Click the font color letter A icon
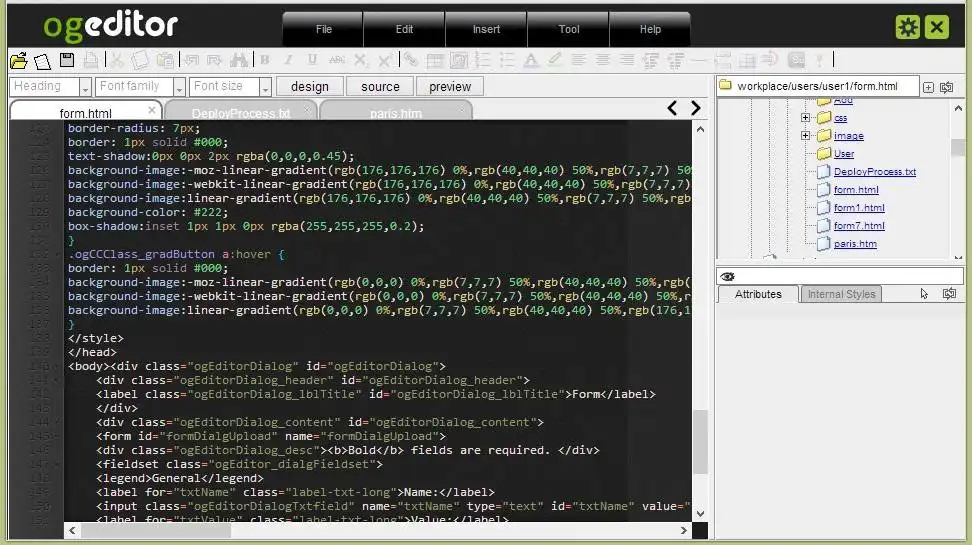 (x=531, y=60)
